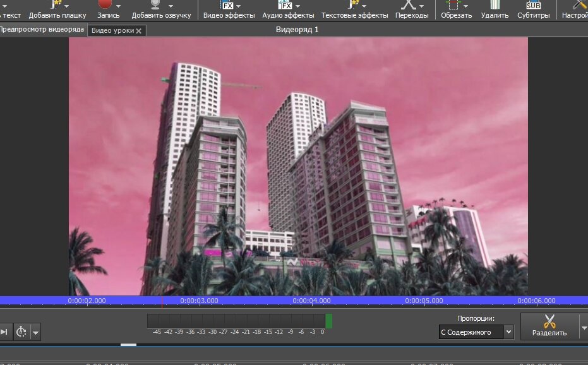The width and height of the screenshot is (588, 365).
Task: Expand Добавить озвучку dropdown arrow
Action: pyautogui.click(x=171, y=6)
